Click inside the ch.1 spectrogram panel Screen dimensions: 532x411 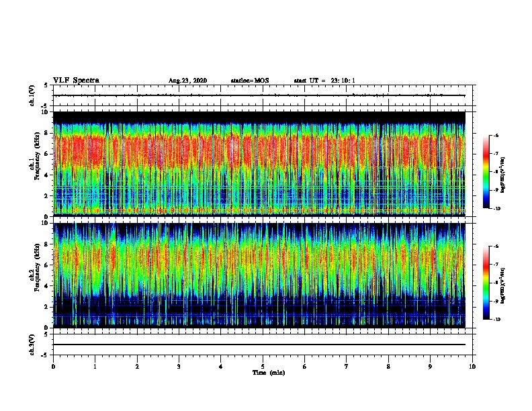tap(259, 164)
